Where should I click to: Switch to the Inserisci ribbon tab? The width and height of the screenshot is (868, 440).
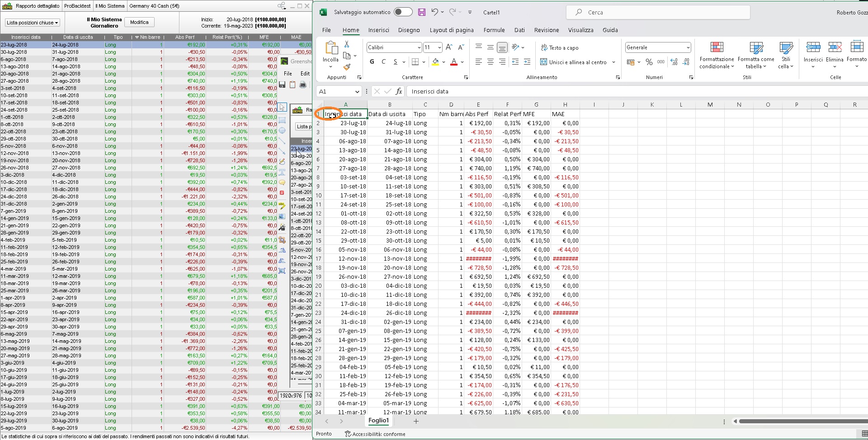(378, 30)
